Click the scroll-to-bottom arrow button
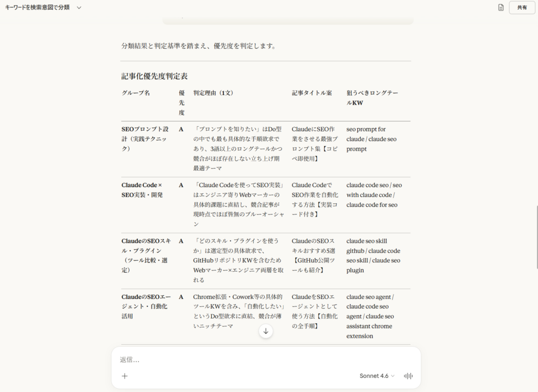 click(266, 331)
